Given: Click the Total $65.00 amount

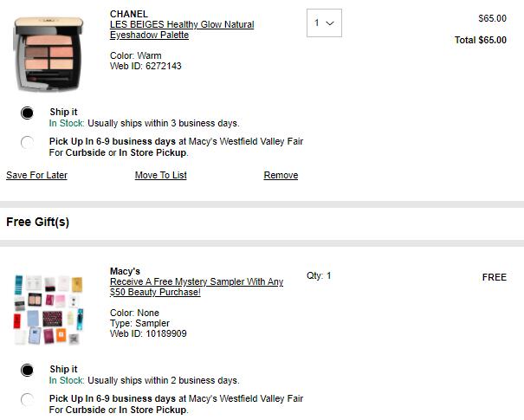Looking at the screenshot, I should (x=481, y=40).
